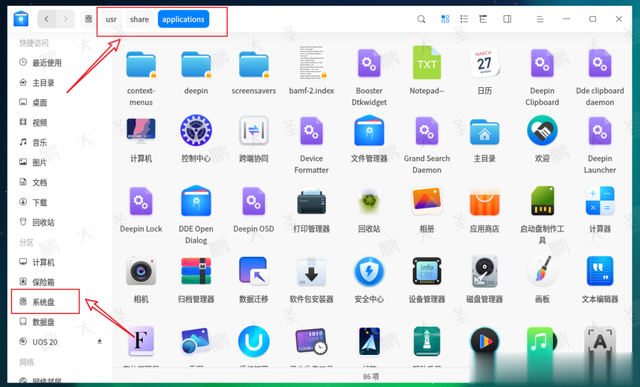
Task: Switch to icon grid view
Action: pos(445,19)
